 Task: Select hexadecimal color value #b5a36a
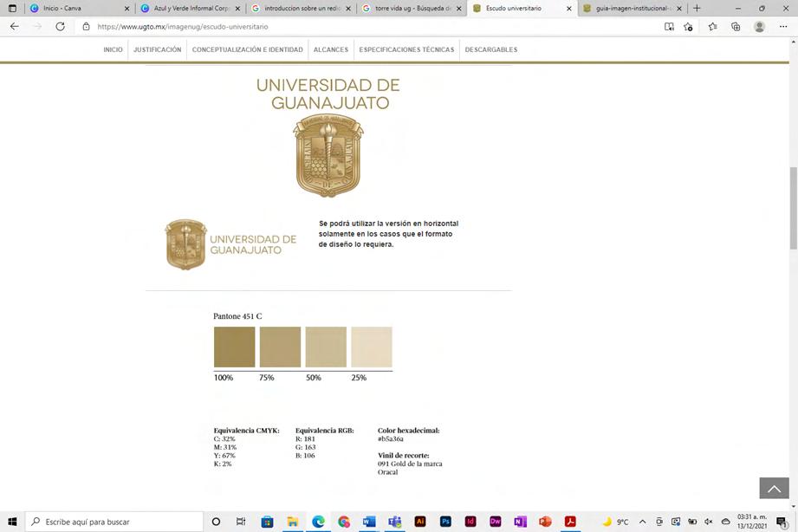click(x=391, y=438)
